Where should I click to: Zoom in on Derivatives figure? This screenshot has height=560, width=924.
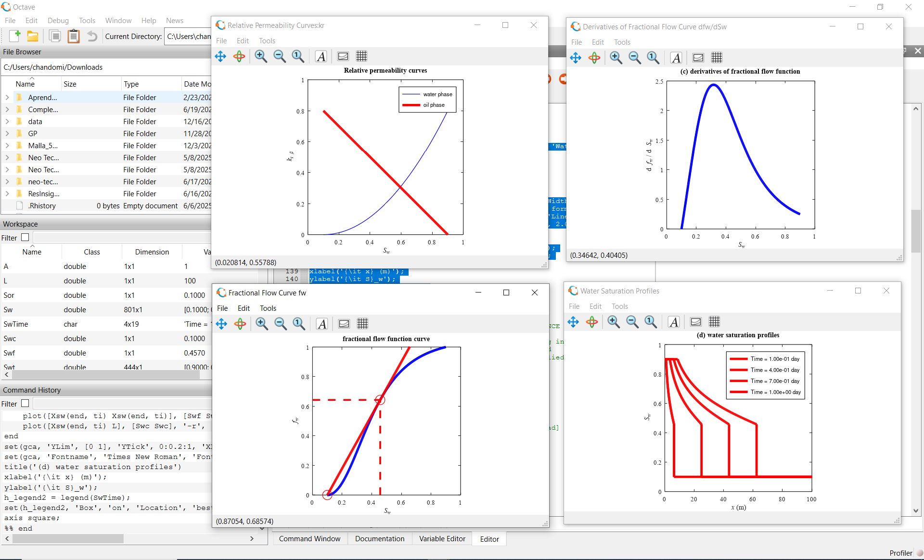pos(616,58)
